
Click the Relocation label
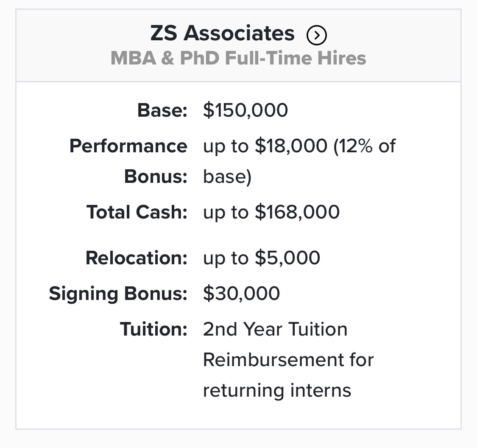[136, 258]
